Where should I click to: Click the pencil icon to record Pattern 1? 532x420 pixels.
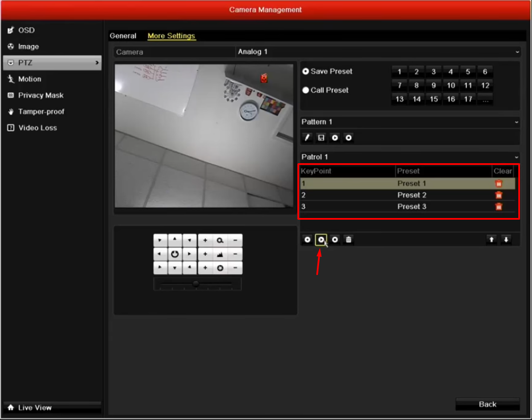[307, 138]
